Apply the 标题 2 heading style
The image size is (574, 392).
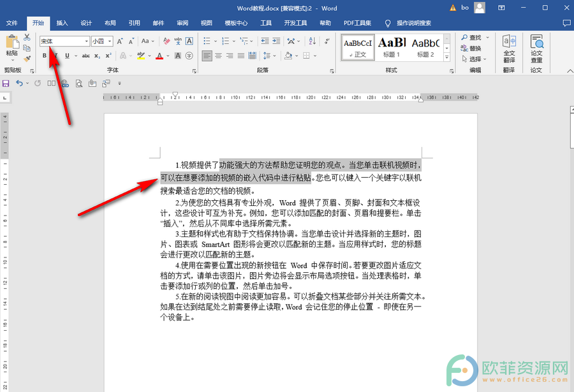[425, 47]
